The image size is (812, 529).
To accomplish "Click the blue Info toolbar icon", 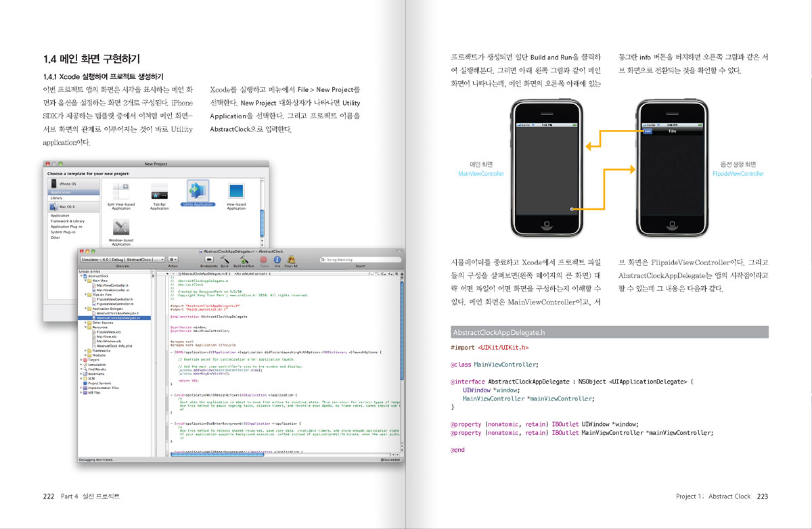I will click(x=277, y=260).
